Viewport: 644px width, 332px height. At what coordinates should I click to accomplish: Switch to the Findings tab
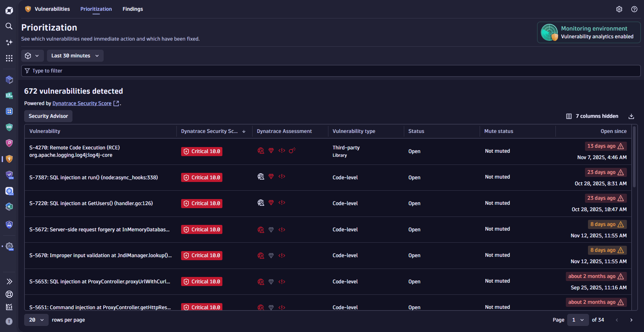(x=133, y=9)
